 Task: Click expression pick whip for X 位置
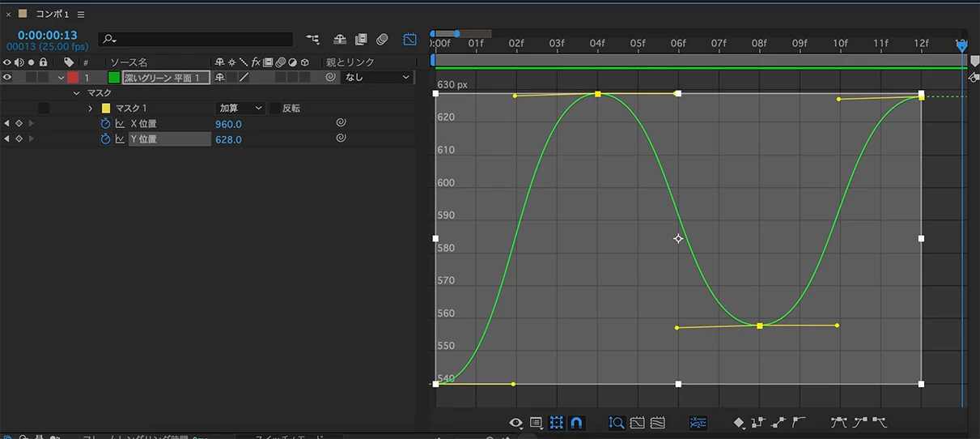(x=342, y=123)
